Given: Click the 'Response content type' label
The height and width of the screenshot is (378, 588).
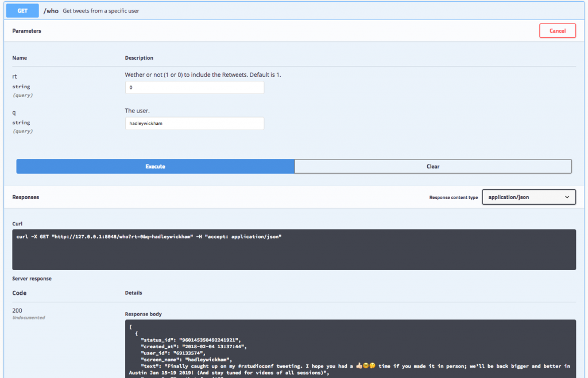Looking at the screenshot, I should 454,197.
